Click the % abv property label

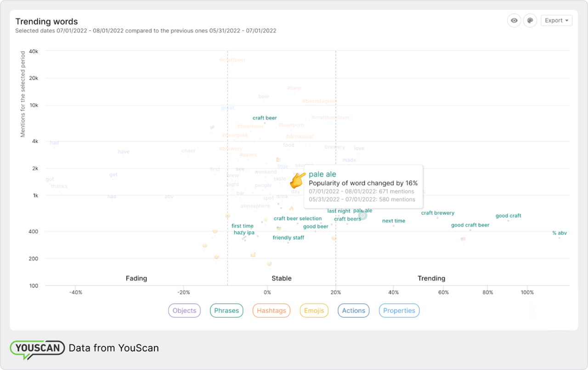pyautogui.click(x=560, y=233)
